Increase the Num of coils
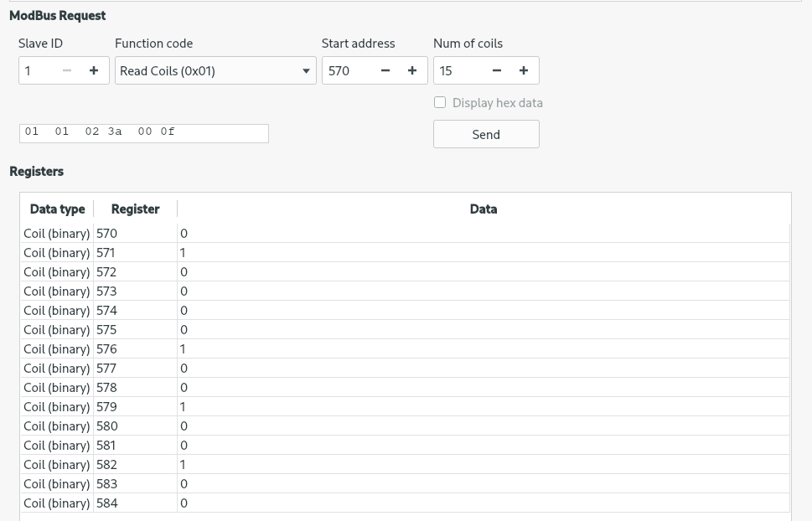 coord(524,71)
